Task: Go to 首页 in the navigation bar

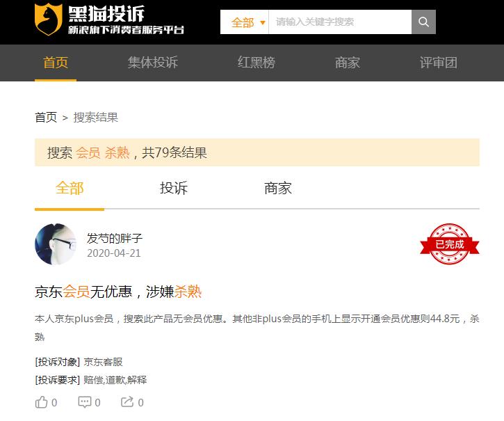Action: [x=56, y=63]
